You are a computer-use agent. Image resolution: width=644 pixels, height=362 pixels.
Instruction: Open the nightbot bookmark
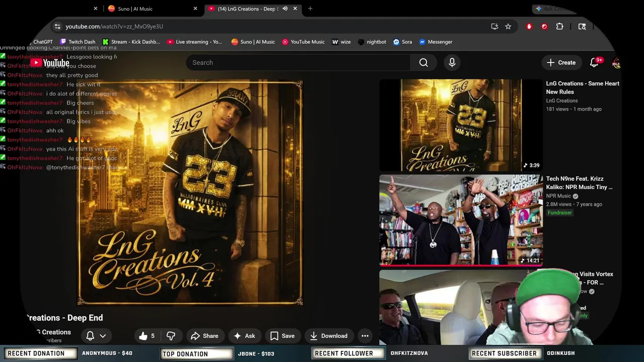point(372,42)
